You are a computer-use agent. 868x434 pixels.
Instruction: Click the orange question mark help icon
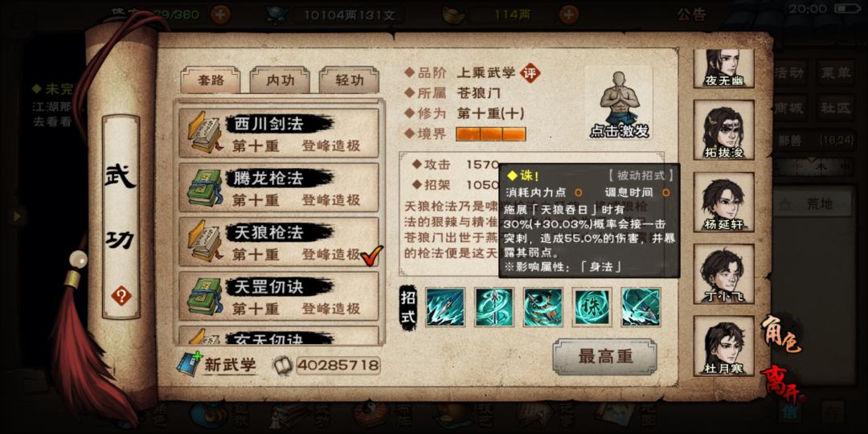[121, 296]
